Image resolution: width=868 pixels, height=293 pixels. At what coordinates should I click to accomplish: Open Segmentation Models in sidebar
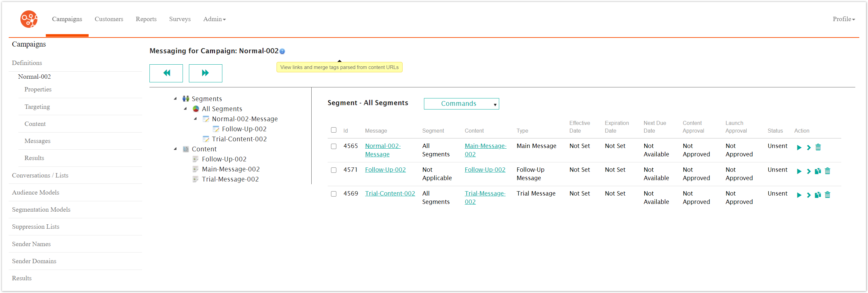point(41,210)
